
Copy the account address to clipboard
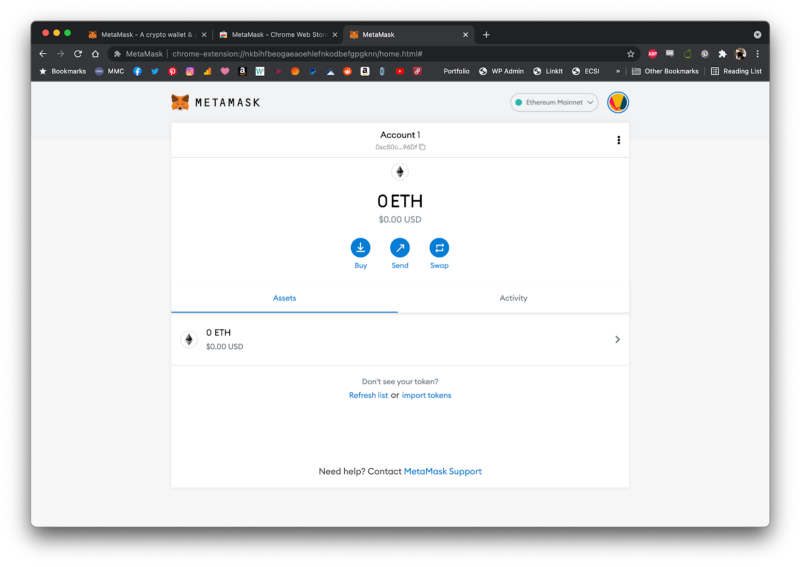coord(422,147)
